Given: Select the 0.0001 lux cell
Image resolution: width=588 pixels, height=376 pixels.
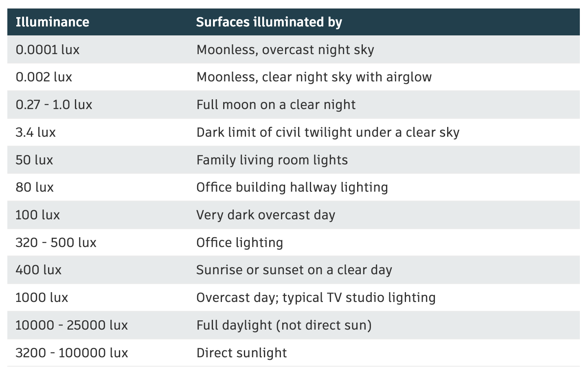Looking at the screenshot, I should (x=48, y=50).
